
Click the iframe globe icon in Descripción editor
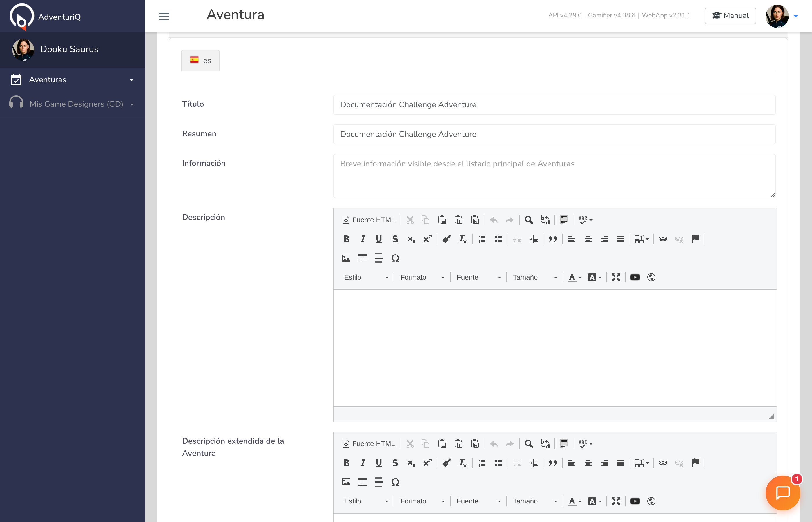tap(651, 277)
